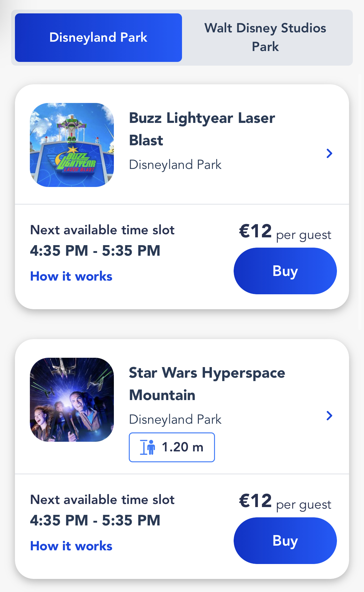The width and height of the screenshot is (364, 592).
Task: Click the height requirement person icon
Action: click(148, 447)
